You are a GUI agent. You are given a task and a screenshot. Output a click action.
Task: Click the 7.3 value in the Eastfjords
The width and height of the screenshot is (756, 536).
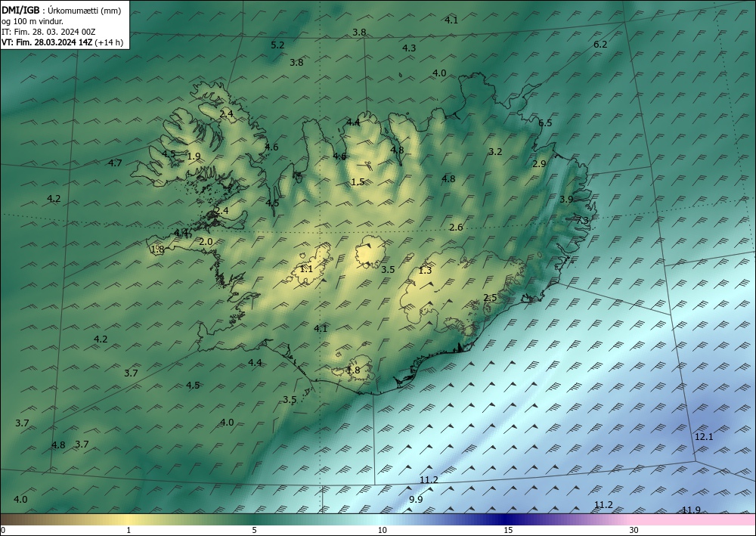point(582,220)
